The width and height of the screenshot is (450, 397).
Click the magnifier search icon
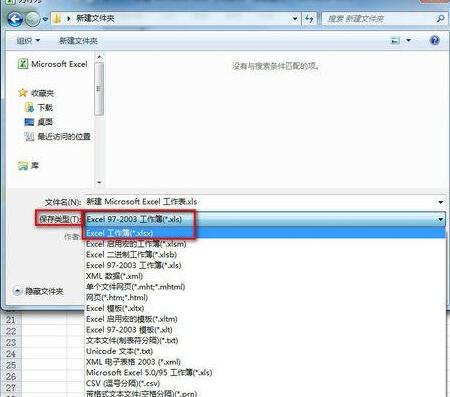[440, 19]
